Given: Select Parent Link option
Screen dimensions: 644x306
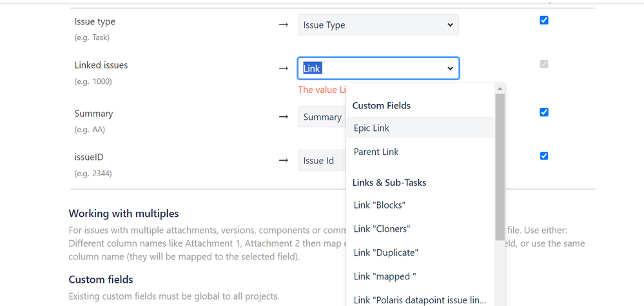Looking at the screenshot, I should pyautogui.click(x=376, y=152).
